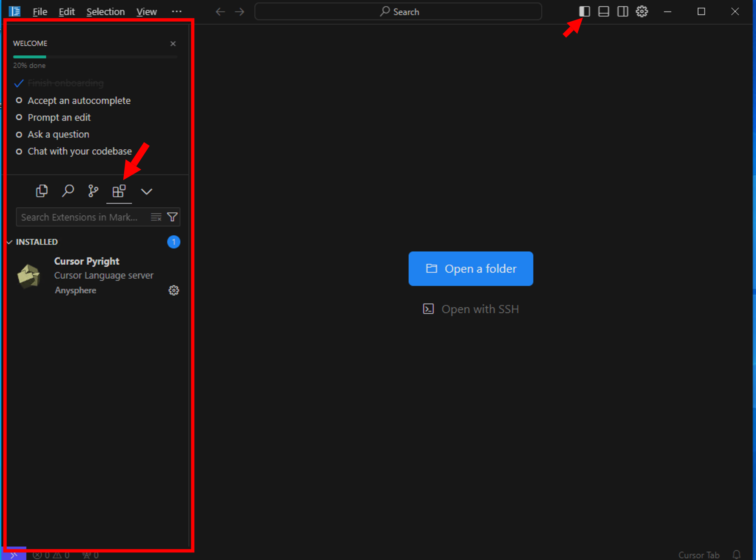Click the installed count badge

click(x=173, y=242)
